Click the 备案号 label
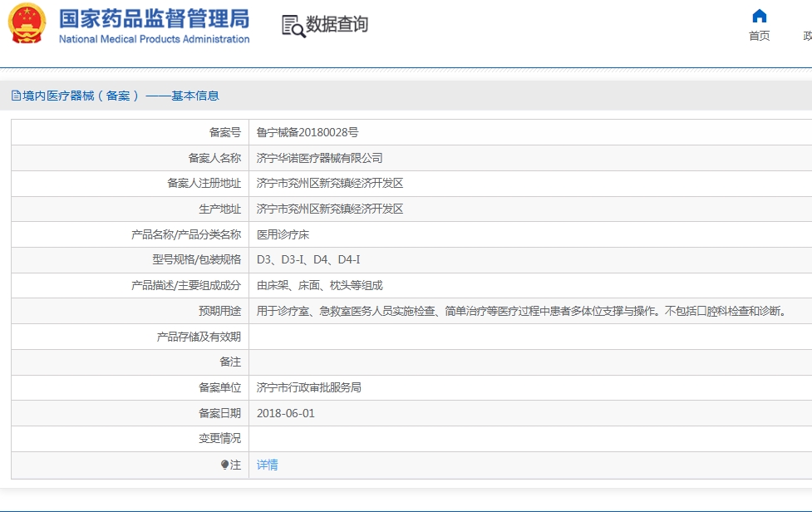This screenshot has width=812, height=512. [x=225, y=132]
